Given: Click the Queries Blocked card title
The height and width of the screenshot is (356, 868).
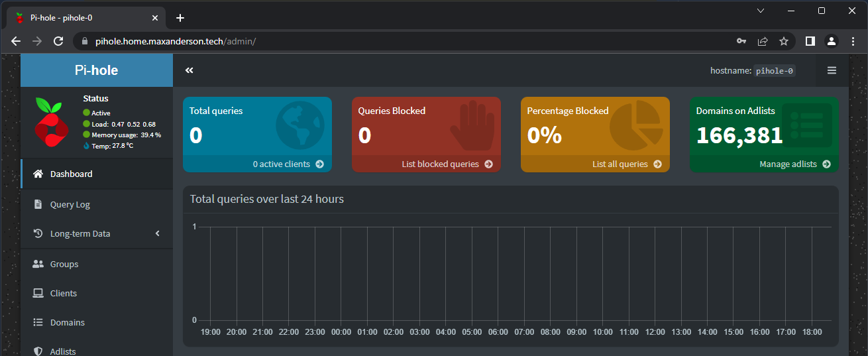Looking at the screenshot, I should (x=392, y=111).
